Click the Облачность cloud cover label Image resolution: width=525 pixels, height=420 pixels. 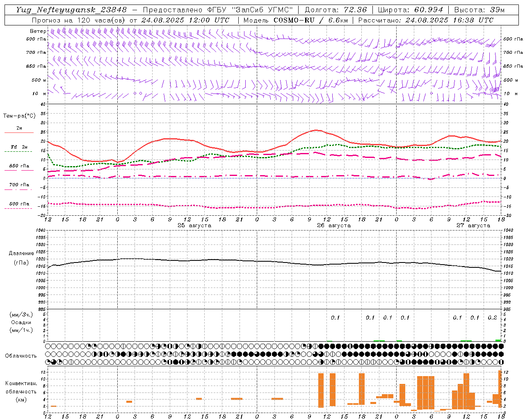[21, 356]
